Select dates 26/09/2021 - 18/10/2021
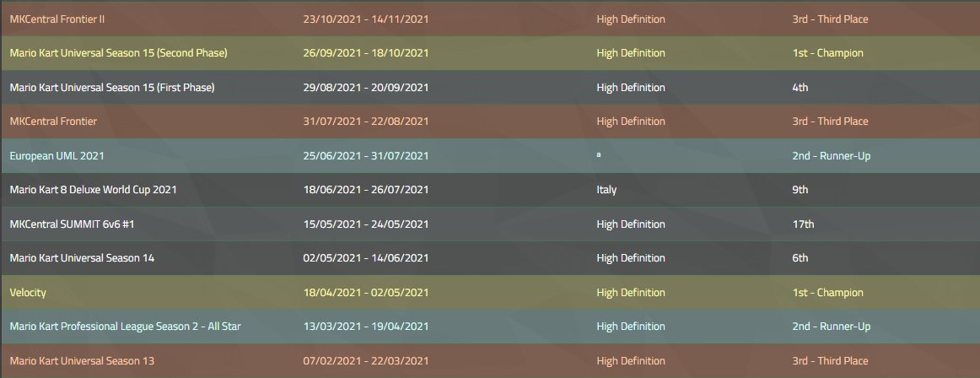The width and height of the screenshot is (980, 378). [x=366, y=53]
